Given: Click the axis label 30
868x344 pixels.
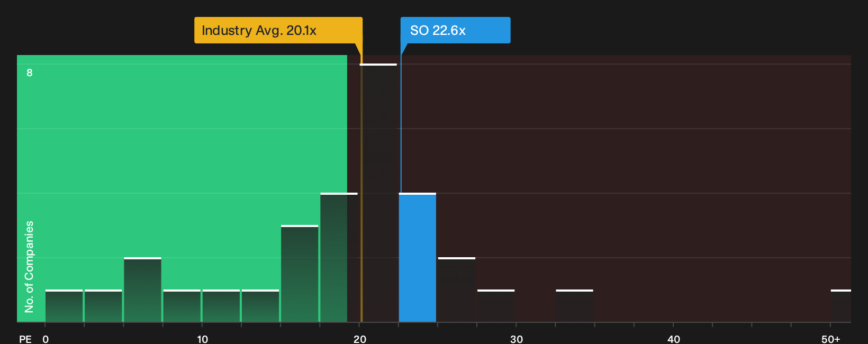Looking at the screenshot, I should point(517,339).
